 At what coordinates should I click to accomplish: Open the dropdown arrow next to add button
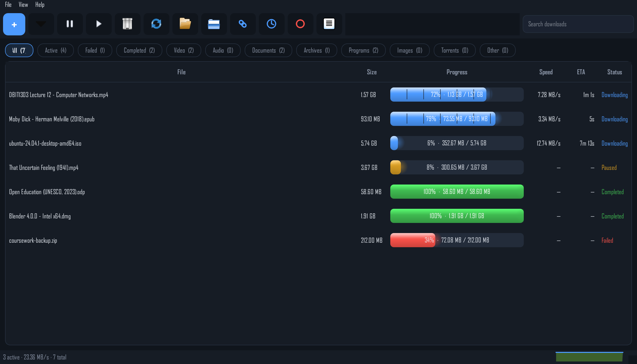(41, 24)
